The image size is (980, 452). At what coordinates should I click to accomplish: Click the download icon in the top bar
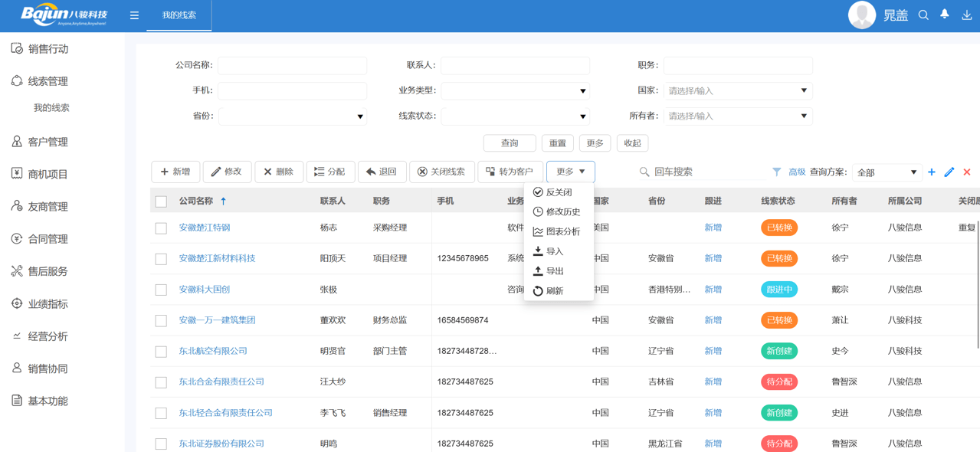965,15
